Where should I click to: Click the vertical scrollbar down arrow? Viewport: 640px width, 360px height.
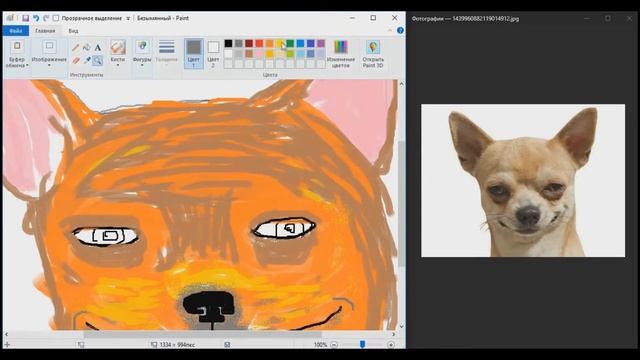click(x=401, y=326)
